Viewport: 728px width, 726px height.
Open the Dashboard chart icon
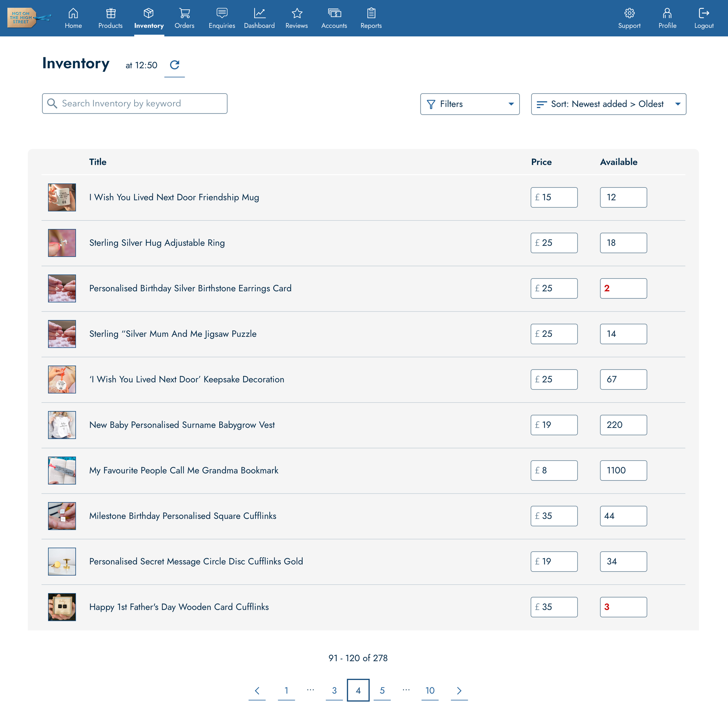tap(259, 14)
